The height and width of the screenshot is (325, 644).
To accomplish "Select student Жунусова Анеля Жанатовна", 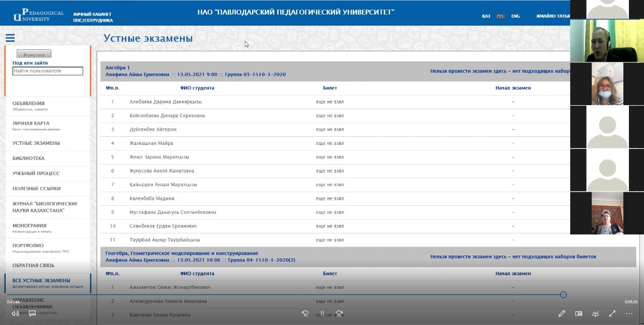I will [162, 171].
